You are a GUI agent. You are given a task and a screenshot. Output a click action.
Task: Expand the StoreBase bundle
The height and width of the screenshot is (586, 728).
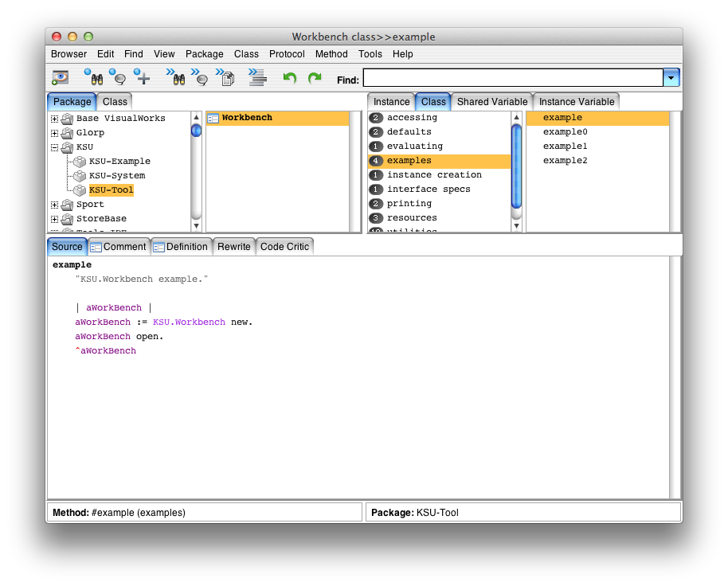54,219
